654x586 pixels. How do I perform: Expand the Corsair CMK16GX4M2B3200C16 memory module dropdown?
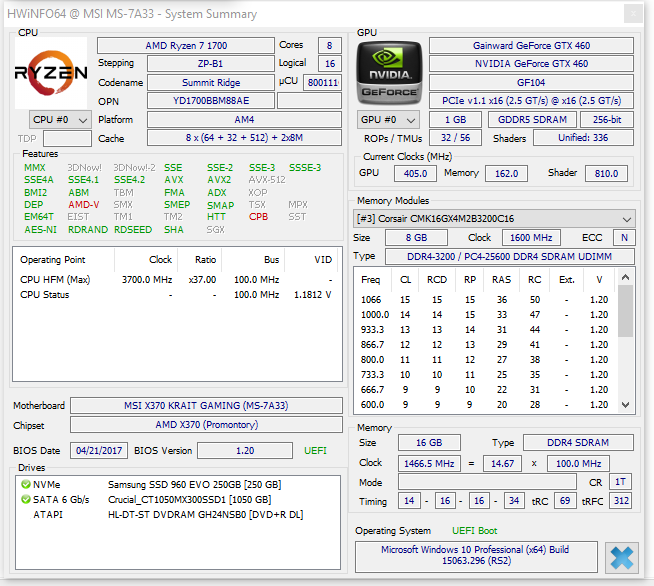click(x=494, y=219)
